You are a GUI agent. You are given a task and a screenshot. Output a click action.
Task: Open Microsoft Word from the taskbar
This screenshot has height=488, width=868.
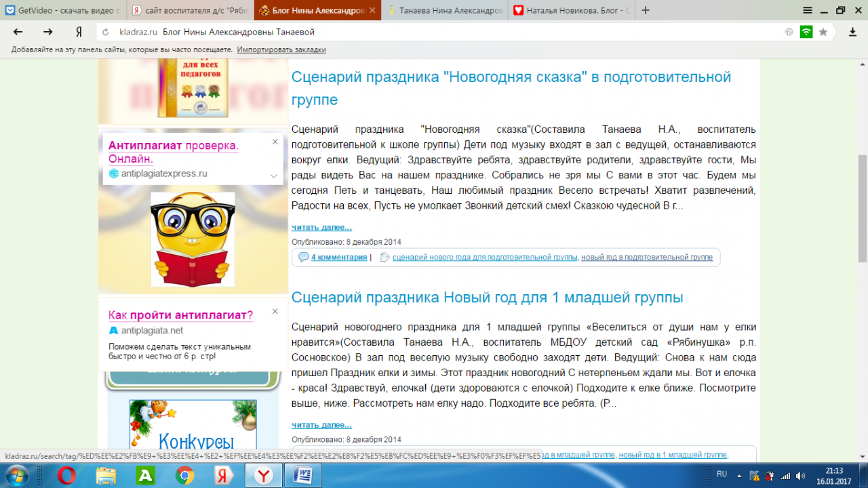pyautogui.click(x=302, y=476)
